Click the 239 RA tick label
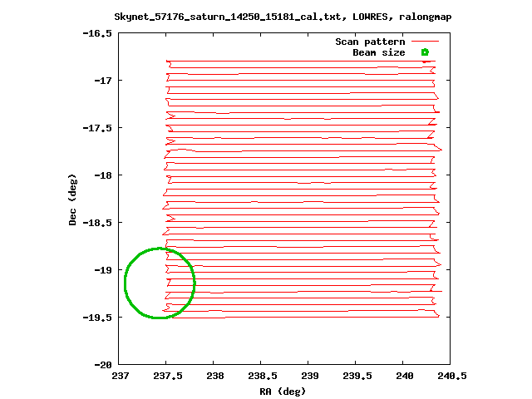Screen dimensions: 532x399 310,376
